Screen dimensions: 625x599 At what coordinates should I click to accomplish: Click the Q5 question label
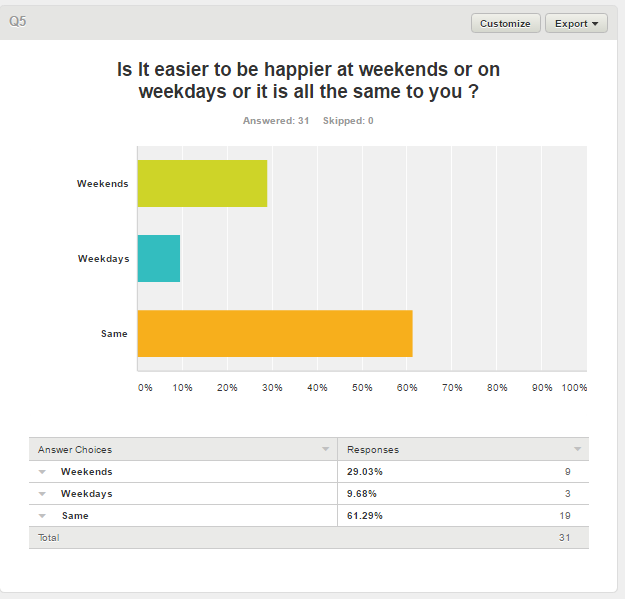pos(18,21)
